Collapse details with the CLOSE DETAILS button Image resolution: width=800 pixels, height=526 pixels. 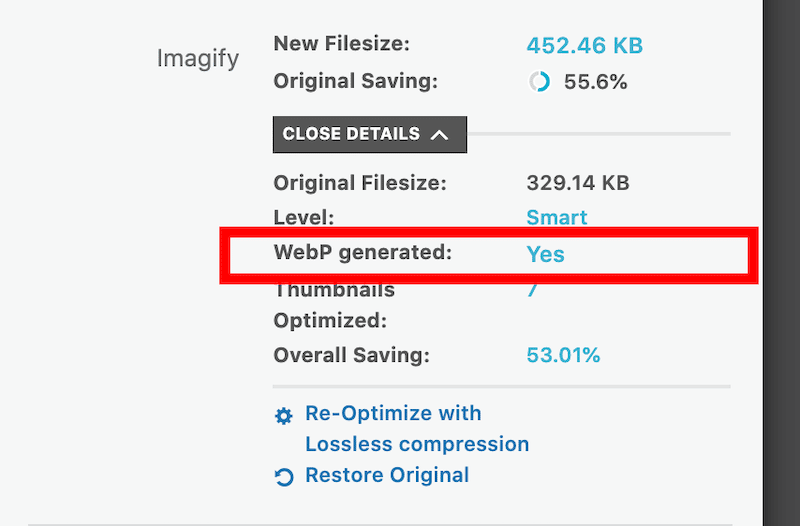tap(369, 134)
